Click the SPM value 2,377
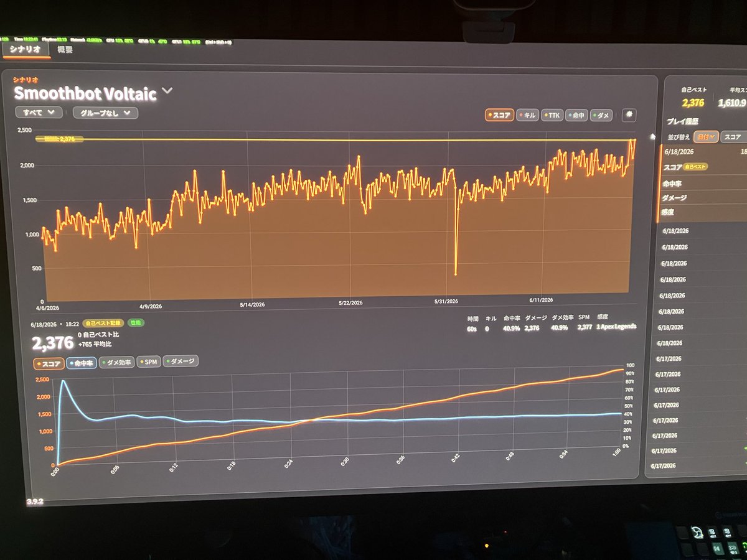 585,327
